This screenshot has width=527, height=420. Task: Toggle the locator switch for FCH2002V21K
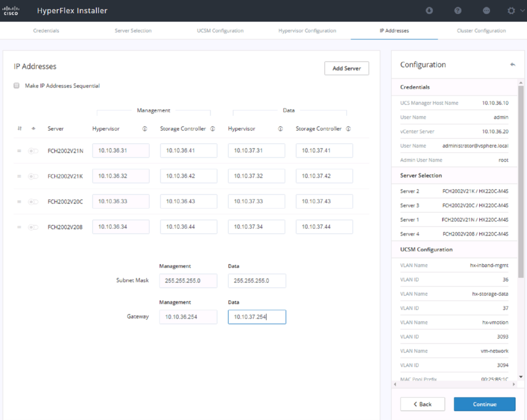pyautogui.click(x=33, y=176)
